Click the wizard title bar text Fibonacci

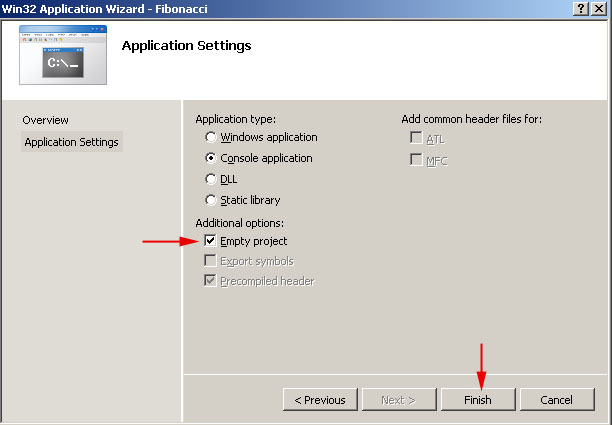(x=181, y=9)
